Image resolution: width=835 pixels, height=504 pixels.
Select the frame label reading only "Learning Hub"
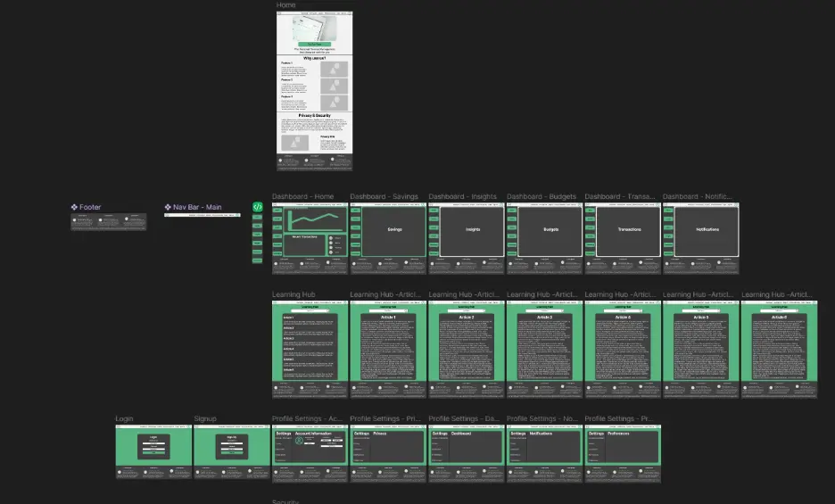tap(293, 294)
